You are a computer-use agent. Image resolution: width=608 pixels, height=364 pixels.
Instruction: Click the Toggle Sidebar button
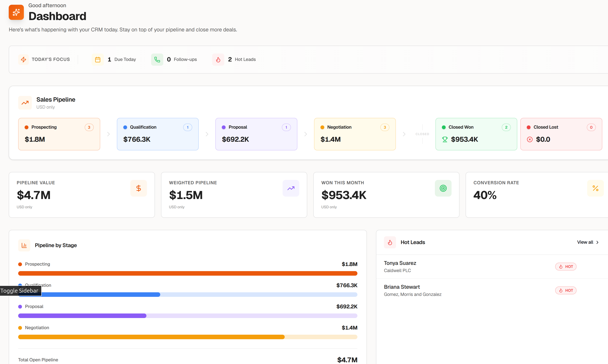pyautogui.click(x=20, y=291)
